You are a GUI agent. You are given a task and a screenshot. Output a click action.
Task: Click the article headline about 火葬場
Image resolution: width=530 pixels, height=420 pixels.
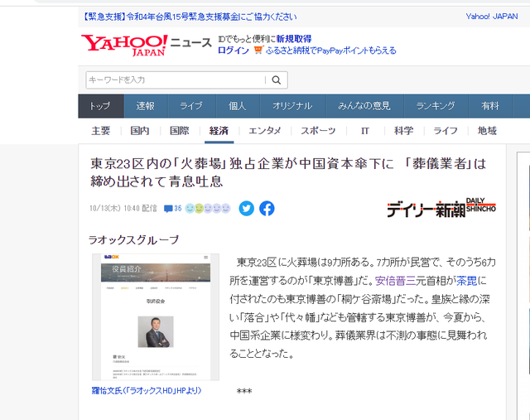288,173
